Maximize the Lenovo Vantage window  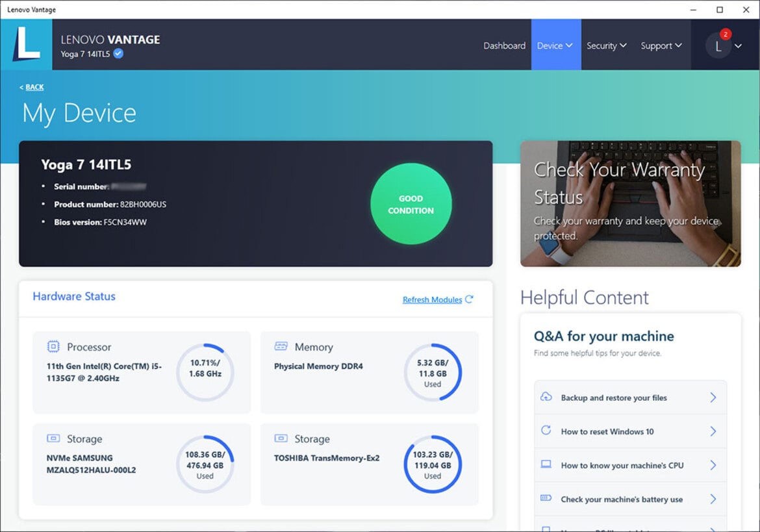[x=720, y=10]
